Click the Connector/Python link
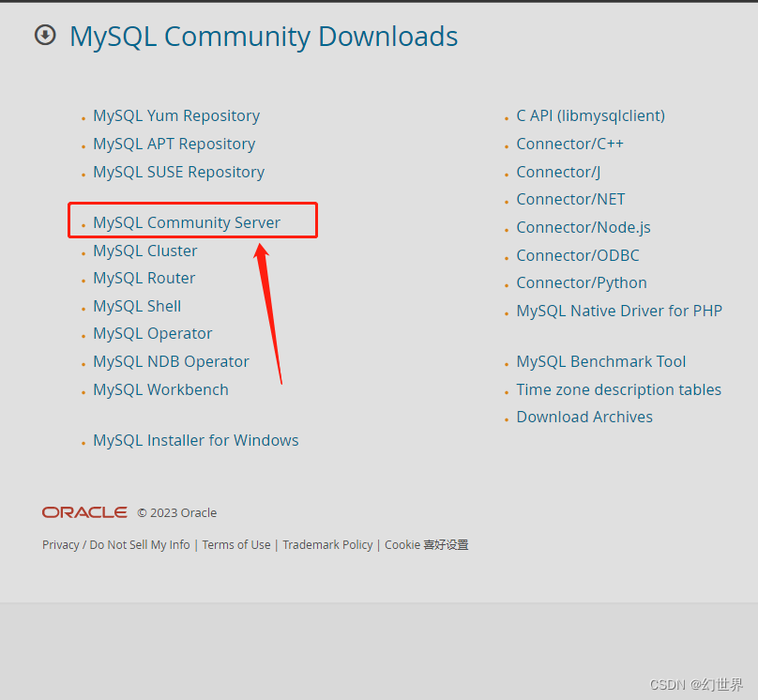Screen dimensions: 758x700 tap(581, 282)
